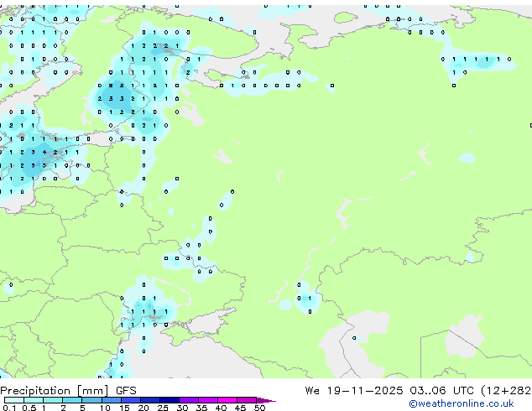Click the legend label 15

click(124, 408)
